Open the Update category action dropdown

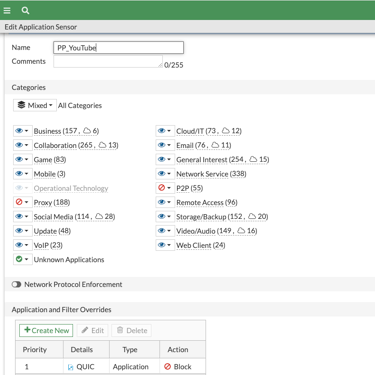pos(22,231)
